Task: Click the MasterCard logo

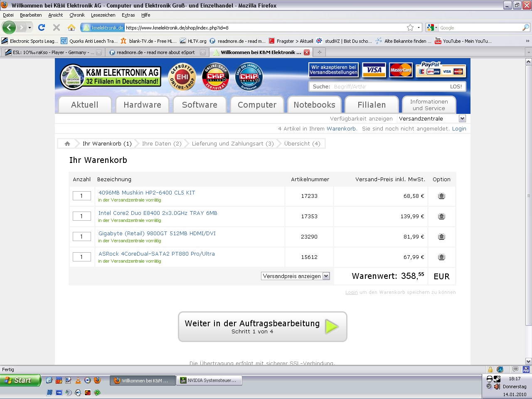Action: [401, 70]
